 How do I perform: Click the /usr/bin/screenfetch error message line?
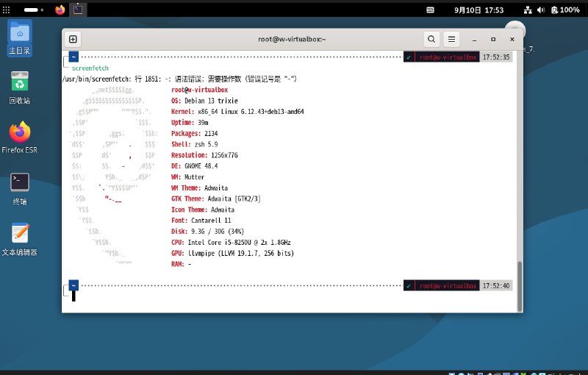tap(179, 79)
